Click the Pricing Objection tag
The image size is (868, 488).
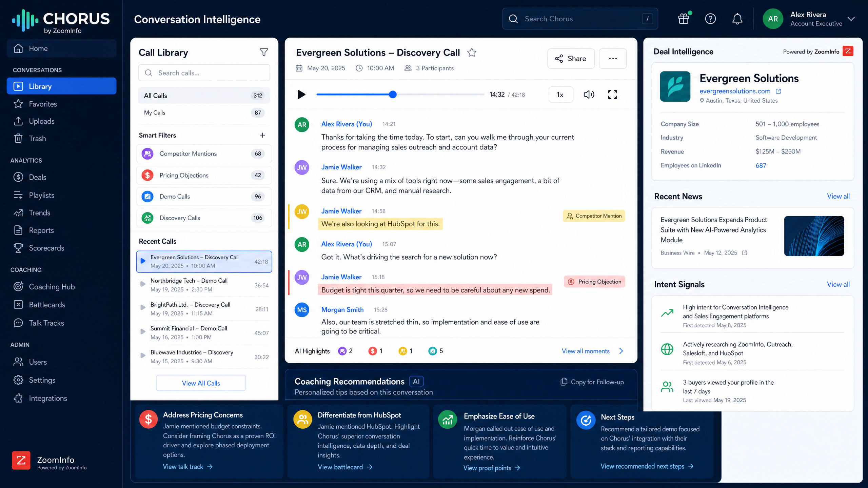coord(594,282)
